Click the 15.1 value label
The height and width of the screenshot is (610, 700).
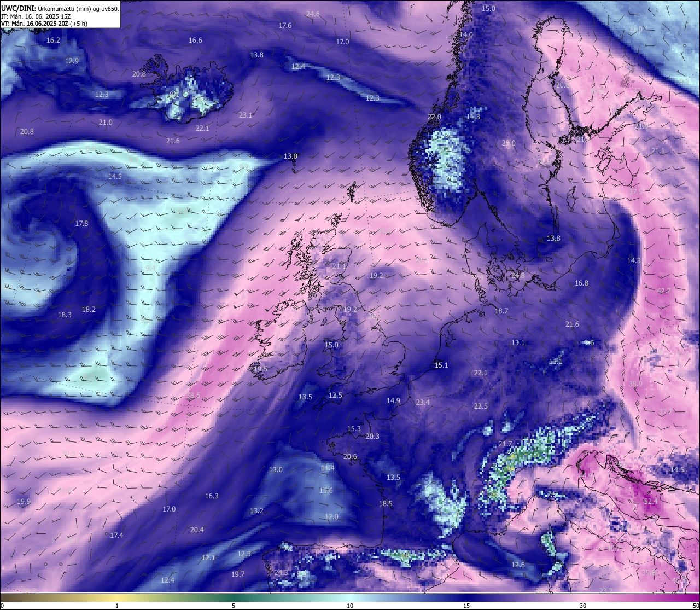(x=441, y=365)
